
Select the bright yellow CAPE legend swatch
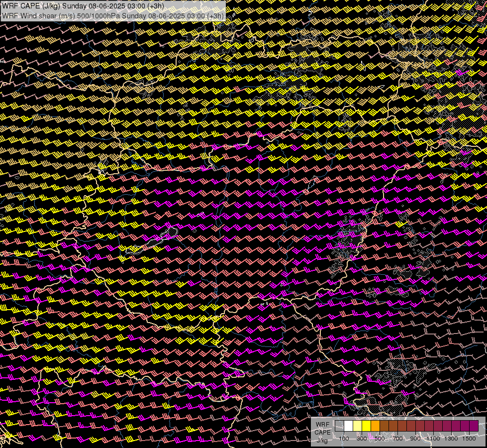pos(367,426)
